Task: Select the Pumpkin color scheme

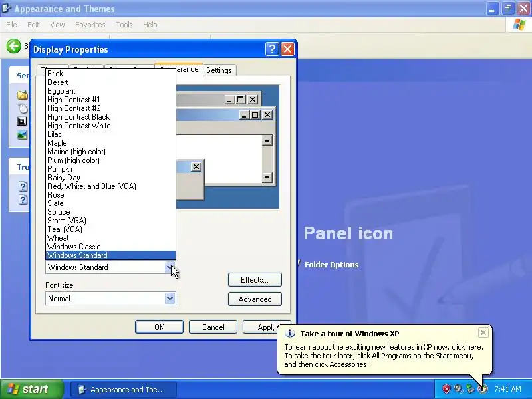Action: [110, 169]
